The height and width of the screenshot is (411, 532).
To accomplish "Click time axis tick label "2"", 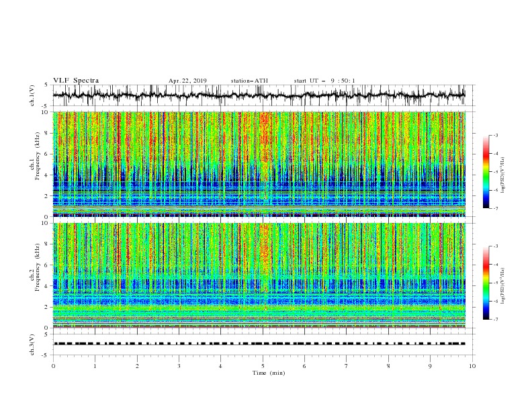I will tap(137, 366).
